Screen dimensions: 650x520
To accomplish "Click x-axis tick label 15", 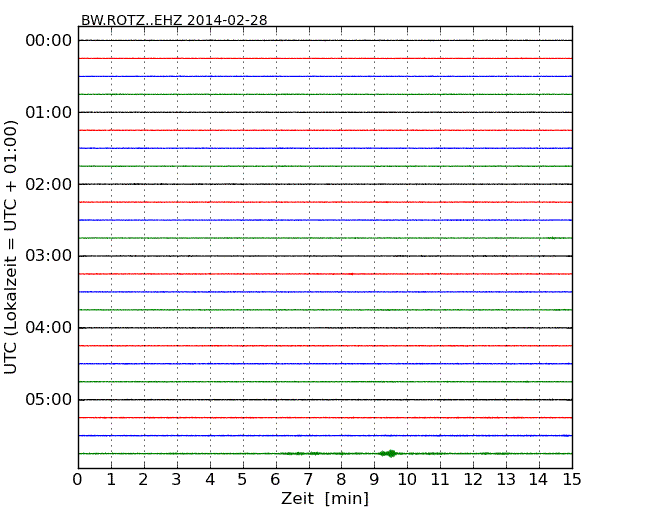I will click(x=572, y=480).
